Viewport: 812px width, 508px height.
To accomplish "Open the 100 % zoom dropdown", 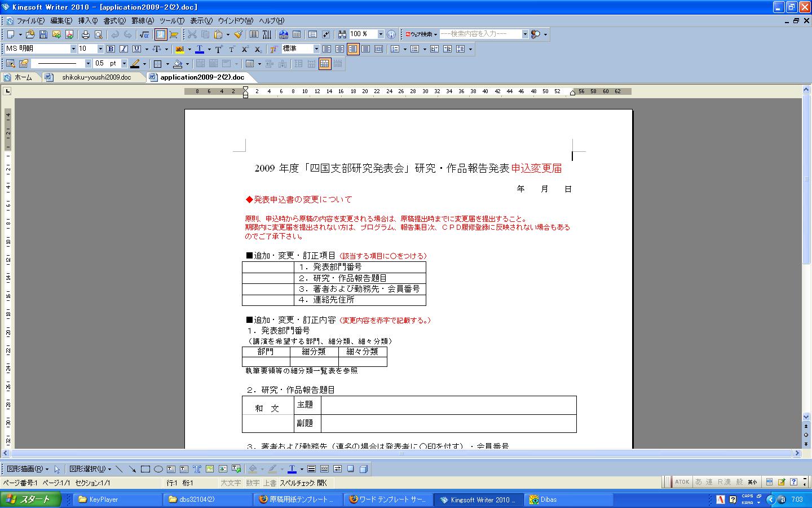I will tap(381, 34).
